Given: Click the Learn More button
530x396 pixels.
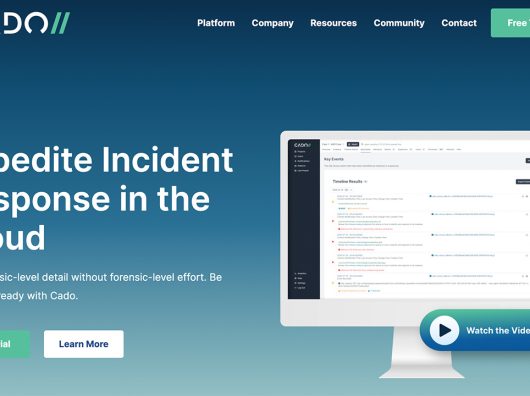Looking at the screenshot, I should click(x=83, y=344).
